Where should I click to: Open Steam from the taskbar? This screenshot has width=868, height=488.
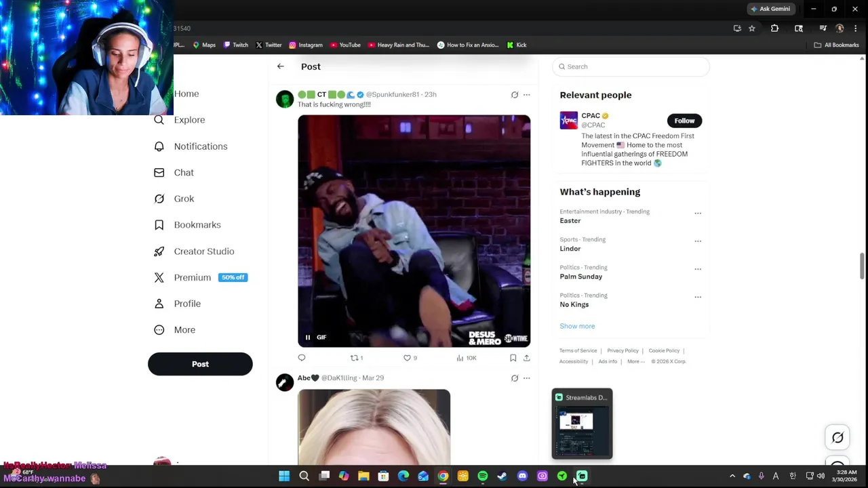502,476
